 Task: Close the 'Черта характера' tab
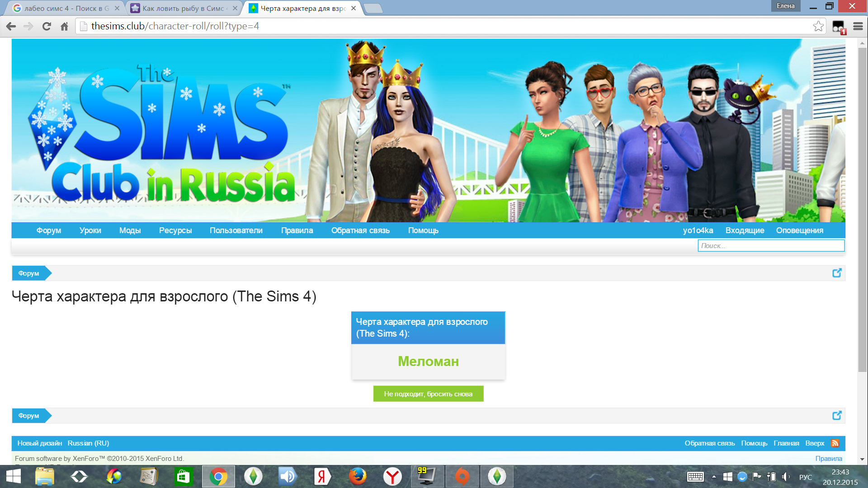[354, 8]
